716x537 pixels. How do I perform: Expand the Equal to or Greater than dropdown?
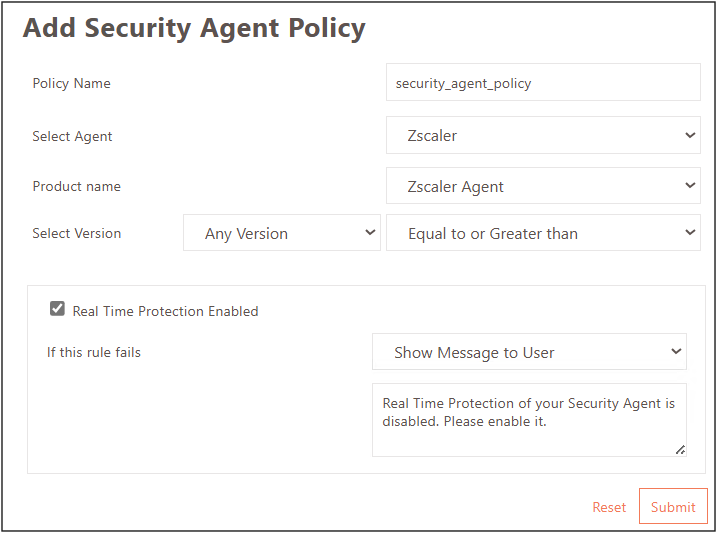(x=542, y=233)
